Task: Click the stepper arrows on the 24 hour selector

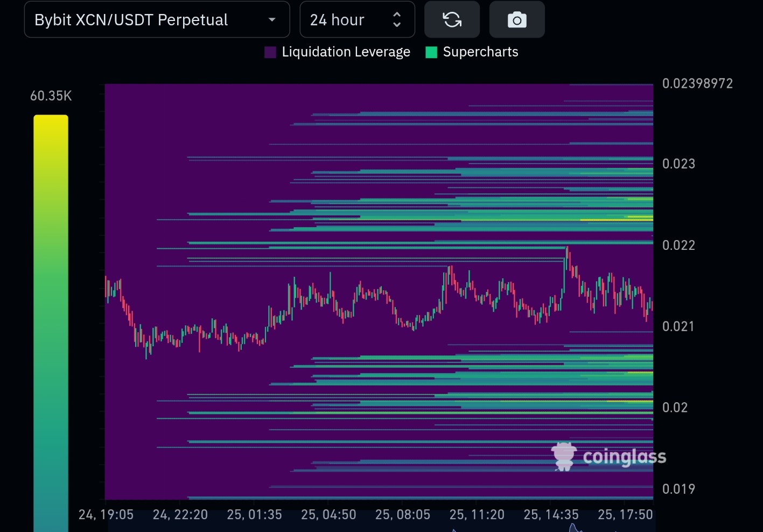Action: (x=397, y=20)
